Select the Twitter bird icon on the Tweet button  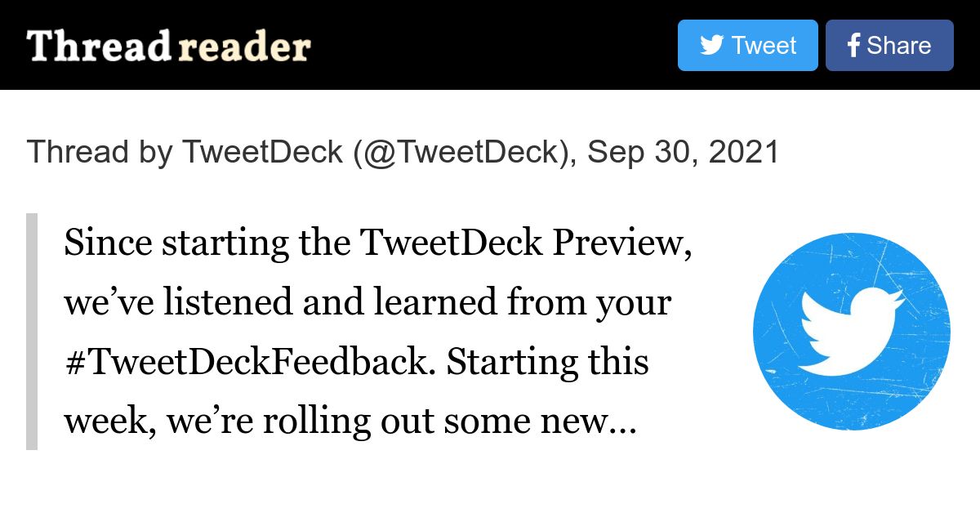(712, 45)
